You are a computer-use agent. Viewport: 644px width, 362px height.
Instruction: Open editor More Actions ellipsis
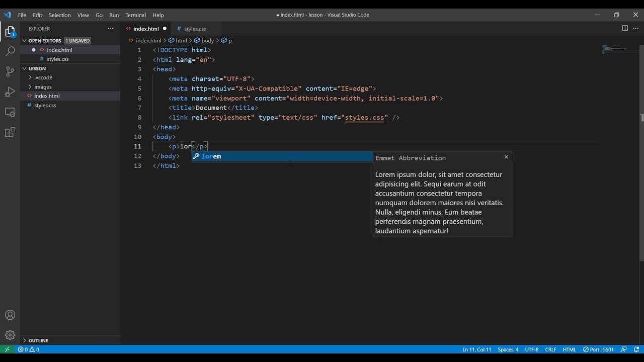point(635,29)
